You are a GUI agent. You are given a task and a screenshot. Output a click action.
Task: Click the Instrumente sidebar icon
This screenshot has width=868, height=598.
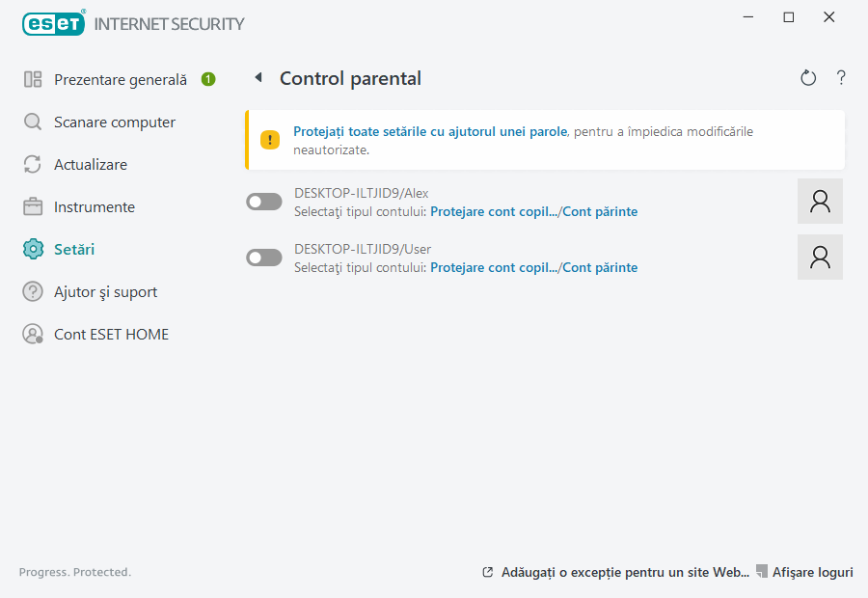click(x=30, y=206)
